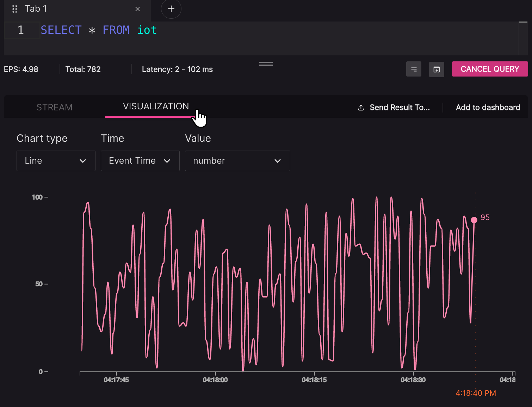Image resolution: width=532 pixels, height=407 pixels.
Task: Click the highlighted 95 data point on chart
Action: pos(474,220)
